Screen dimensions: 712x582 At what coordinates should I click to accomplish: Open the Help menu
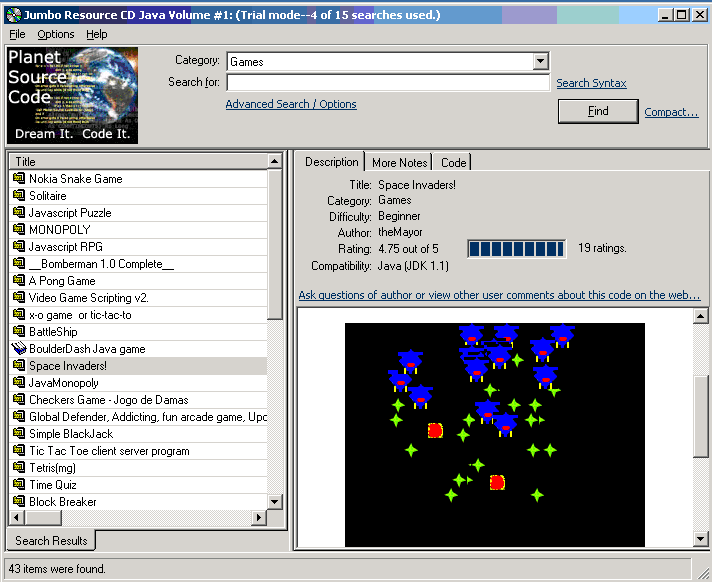click(x=97, y=34)
